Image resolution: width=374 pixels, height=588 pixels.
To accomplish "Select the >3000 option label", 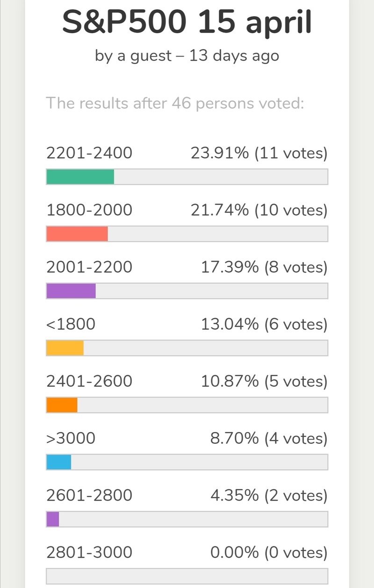I will tap(71, 439).
